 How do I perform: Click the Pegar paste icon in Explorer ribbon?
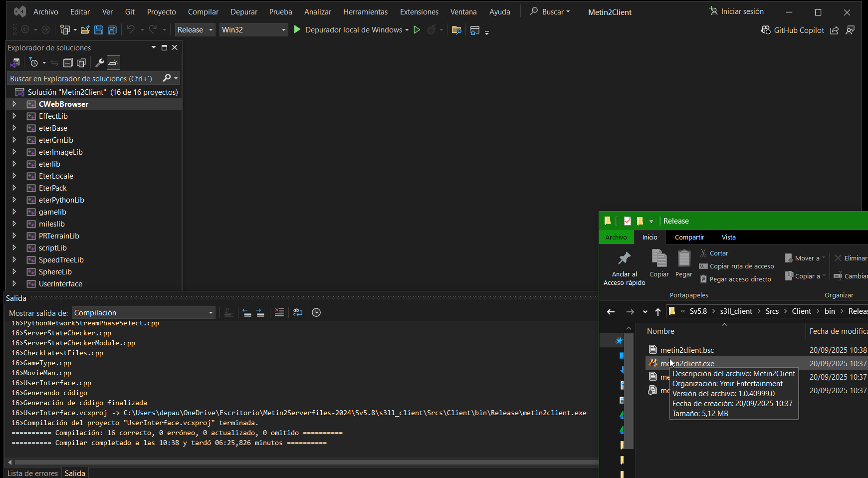pyautogui.click(x=683, y=263)
